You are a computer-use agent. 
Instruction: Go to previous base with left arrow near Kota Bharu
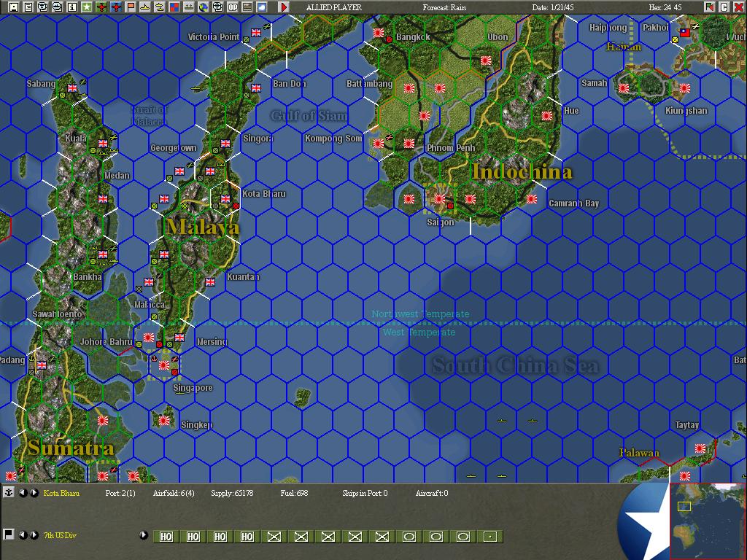click(23, 493)
